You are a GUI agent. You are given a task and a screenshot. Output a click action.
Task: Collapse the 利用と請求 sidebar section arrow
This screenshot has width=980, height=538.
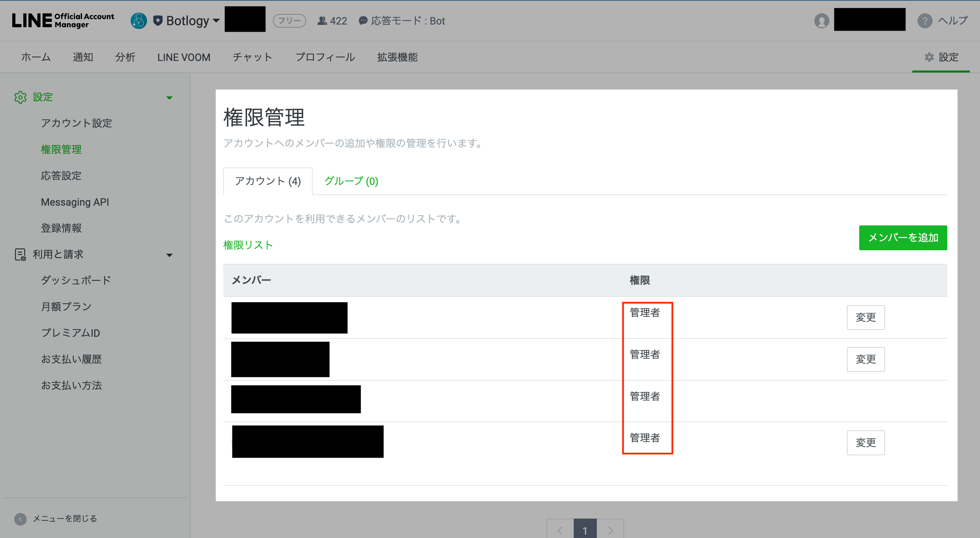pyautogui.click(x=169, y=255)
